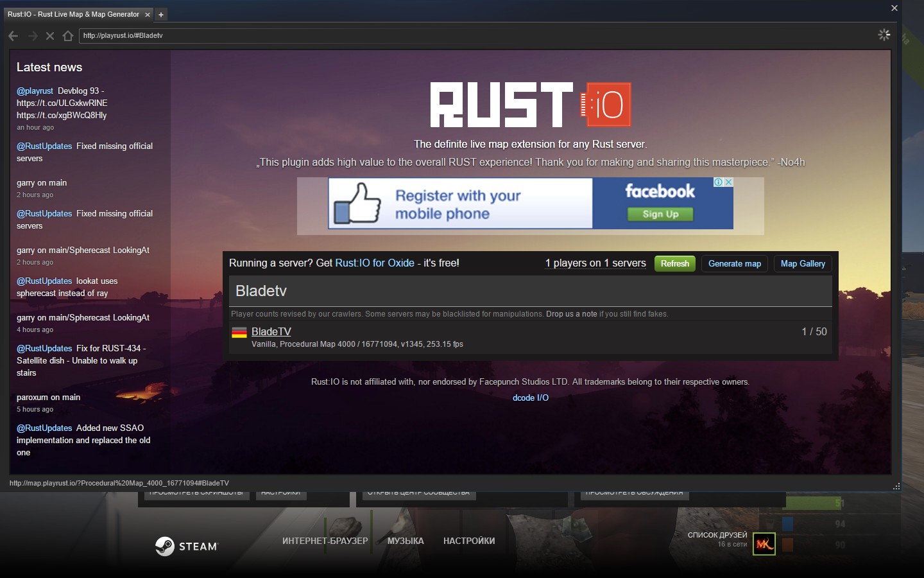Open the first @playrust Devblog 93 link
This screenshot has height=578, width=924.
click(x=35, y=91)
